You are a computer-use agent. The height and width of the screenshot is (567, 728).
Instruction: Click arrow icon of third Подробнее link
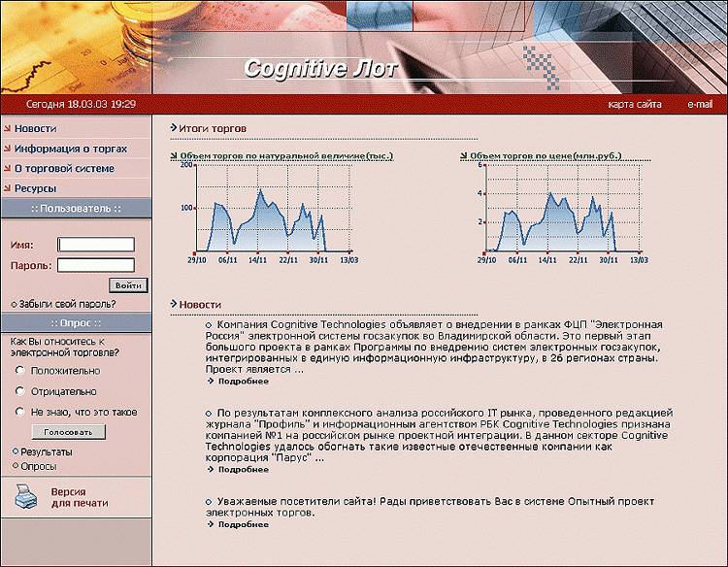(x=211, y=524)
